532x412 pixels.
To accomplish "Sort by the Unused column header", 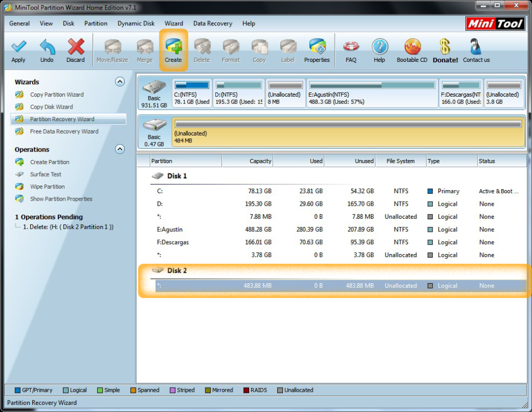I will (350, 161).
